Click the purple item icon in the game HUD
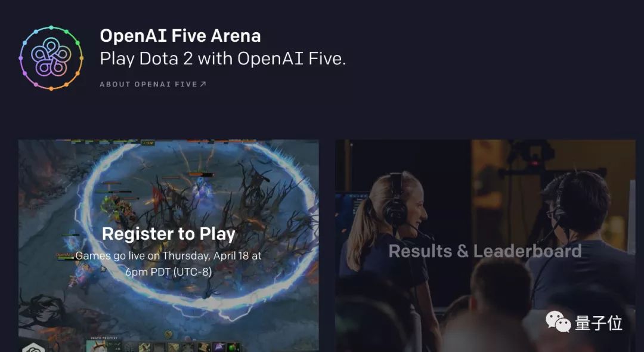Image resolution: width=644 pixels, height=352 pixels. 219,347
